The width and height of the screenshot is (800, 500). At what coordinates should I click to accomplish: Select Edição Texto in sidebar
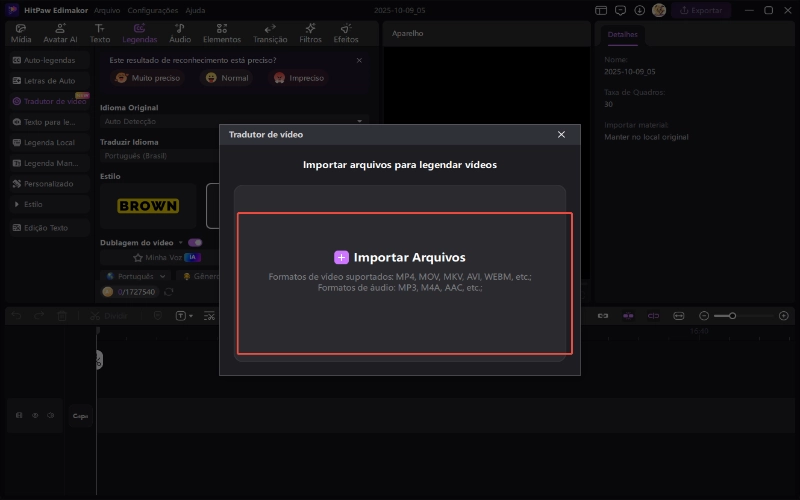49,228
